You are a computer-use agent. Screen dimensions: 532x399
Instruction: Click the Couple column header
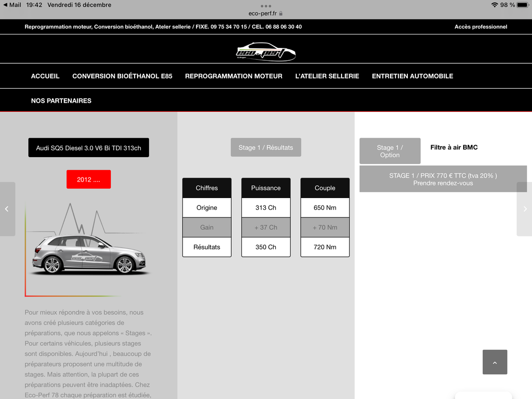[x=325, y=188]
